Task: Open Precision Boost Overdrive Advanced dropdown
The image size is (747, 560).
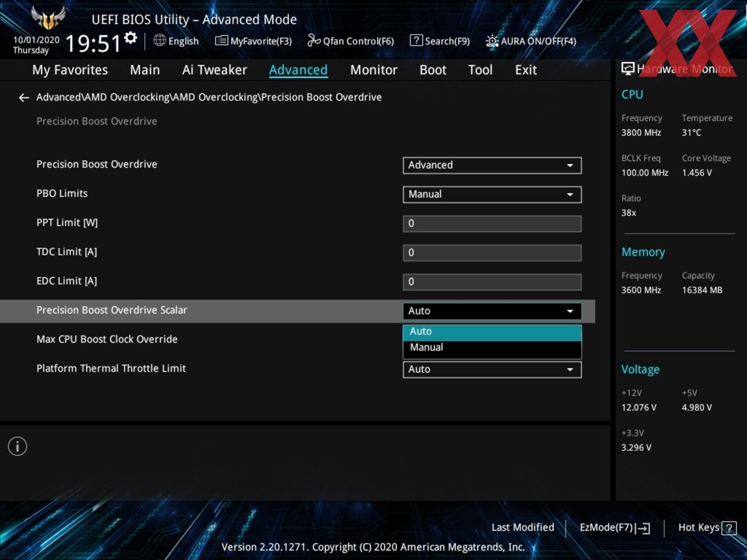Action: point(492,165)
